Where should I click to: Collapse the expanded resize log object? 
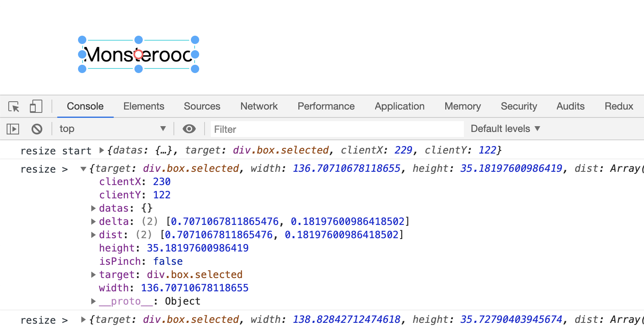[83, 168]
